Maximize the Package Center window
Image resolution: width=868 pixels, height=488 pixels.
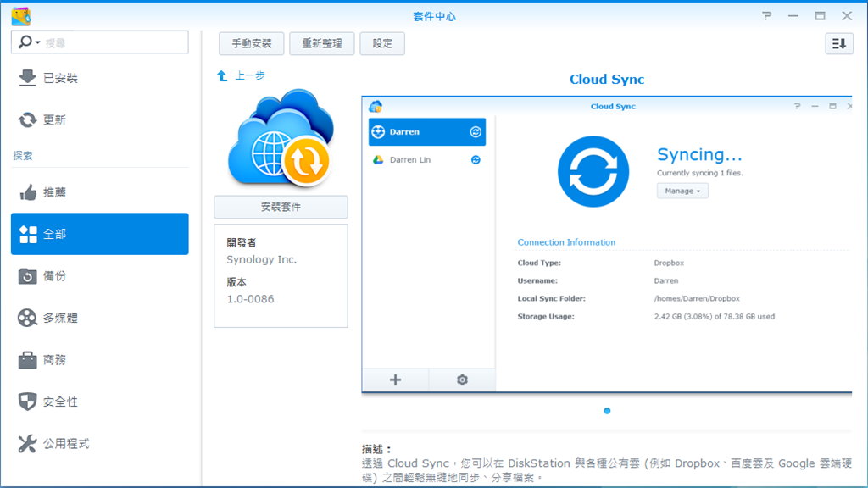[x=820, y=16]
